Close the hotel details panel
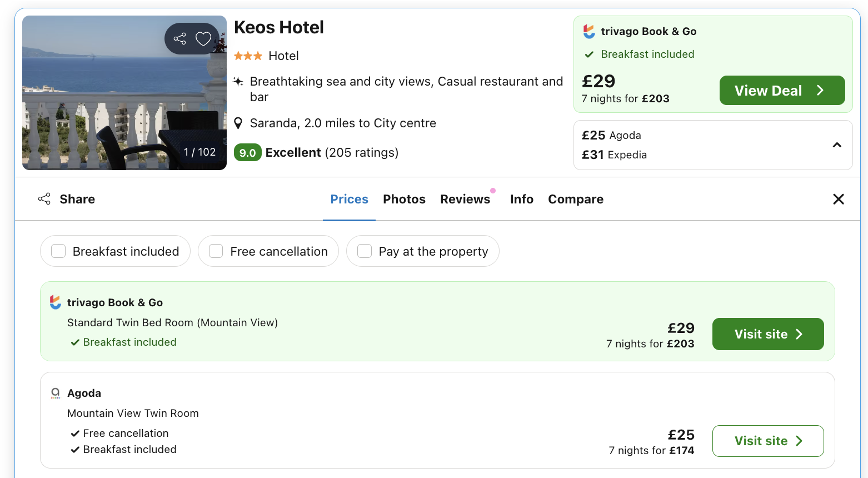Image resolution: width=868 pixels, height=478 pixels. 838,199
